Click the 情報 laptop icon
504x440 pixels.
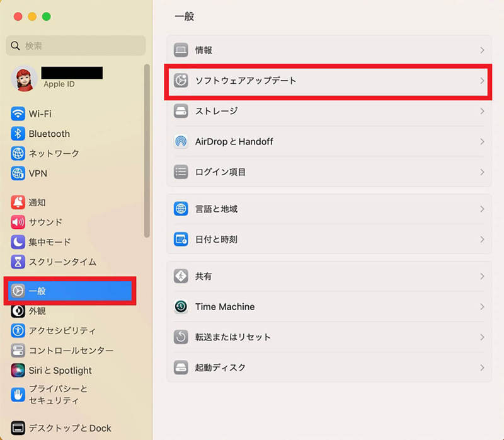tap(181, 50)
